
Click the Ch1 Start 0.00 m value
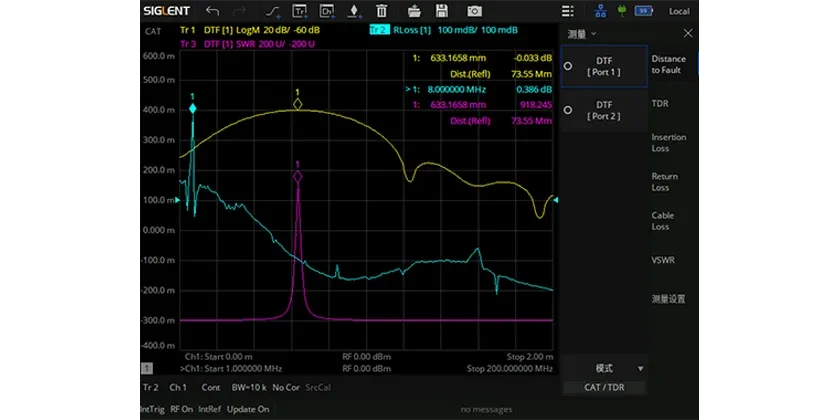tap(219, 356)
